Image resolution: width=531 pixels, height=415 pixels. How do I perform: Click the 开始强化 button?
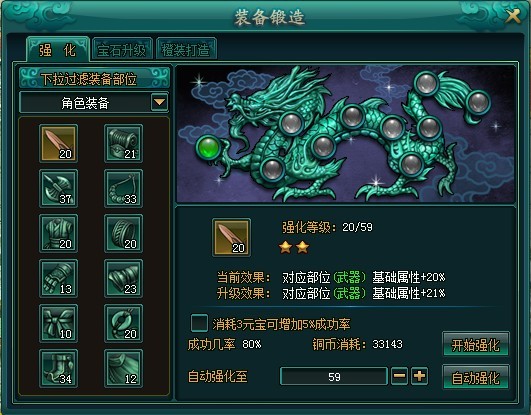475,345
